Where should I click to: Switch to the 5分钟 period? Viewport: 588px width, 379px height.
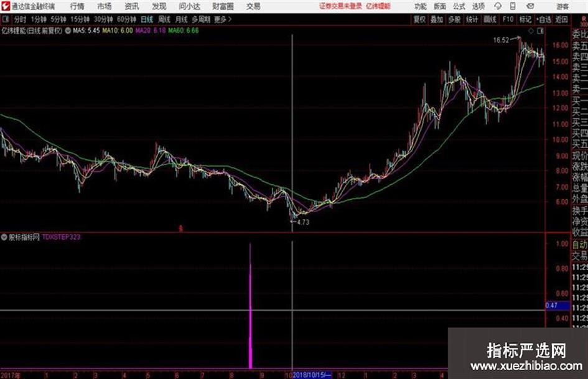58,19
